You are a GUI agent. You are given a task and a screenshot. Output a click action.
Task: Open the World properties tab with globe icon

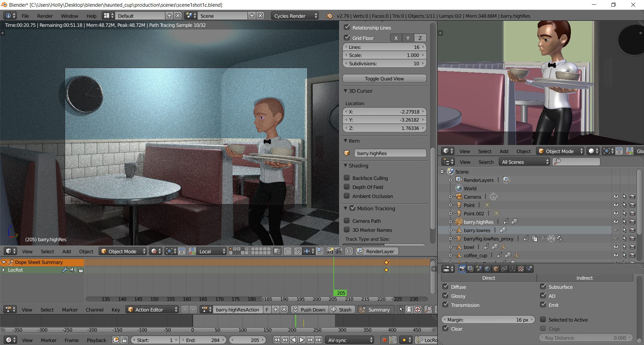tap(487, 269)
